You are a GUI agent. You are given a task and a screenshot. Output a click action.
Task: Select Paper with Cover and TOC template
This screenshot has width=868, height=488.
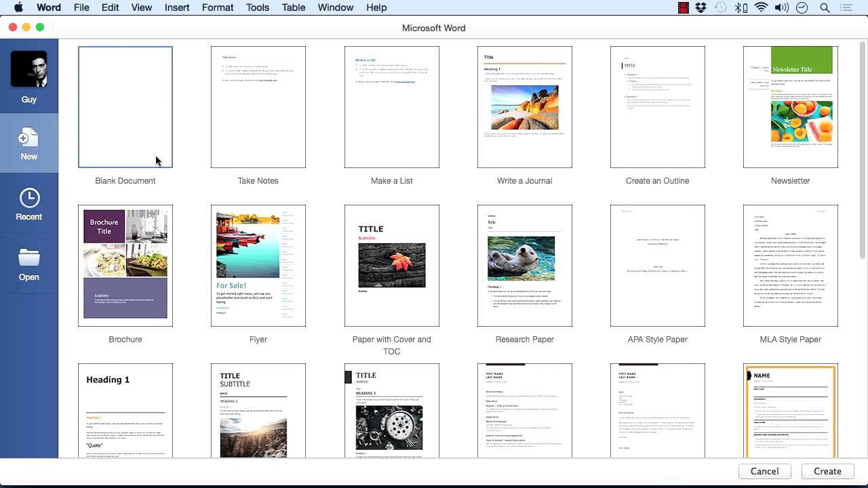(391, 266)
